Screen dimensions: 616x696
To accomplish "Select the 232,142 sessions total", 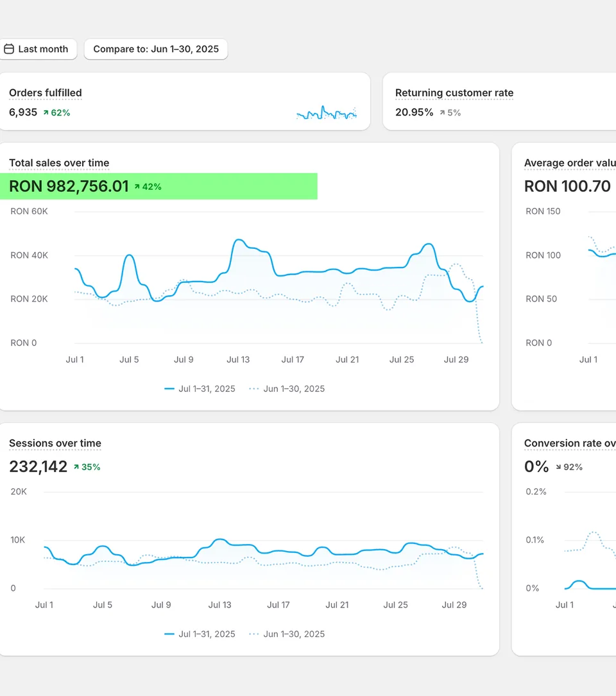I will pos(38,466).
